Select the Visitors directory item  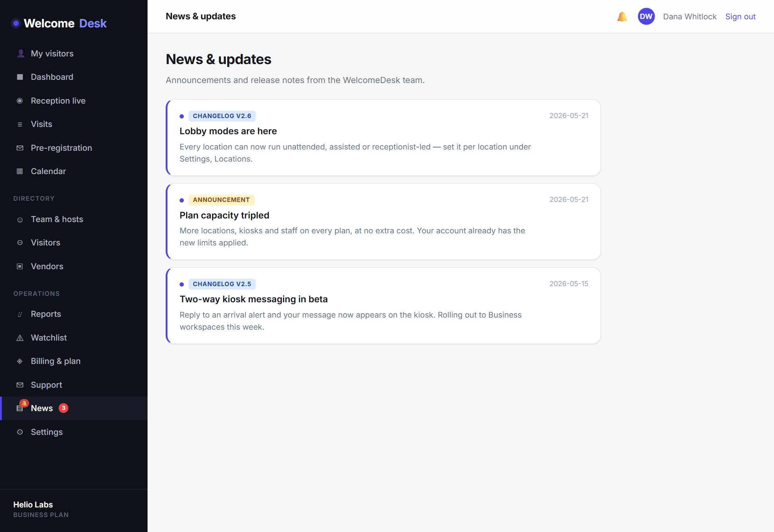74,243
